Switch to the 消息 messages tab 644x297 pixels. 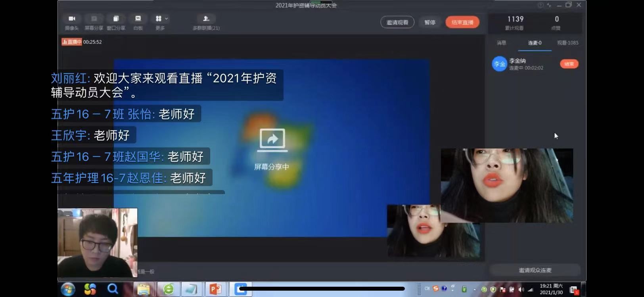(501, 43)
